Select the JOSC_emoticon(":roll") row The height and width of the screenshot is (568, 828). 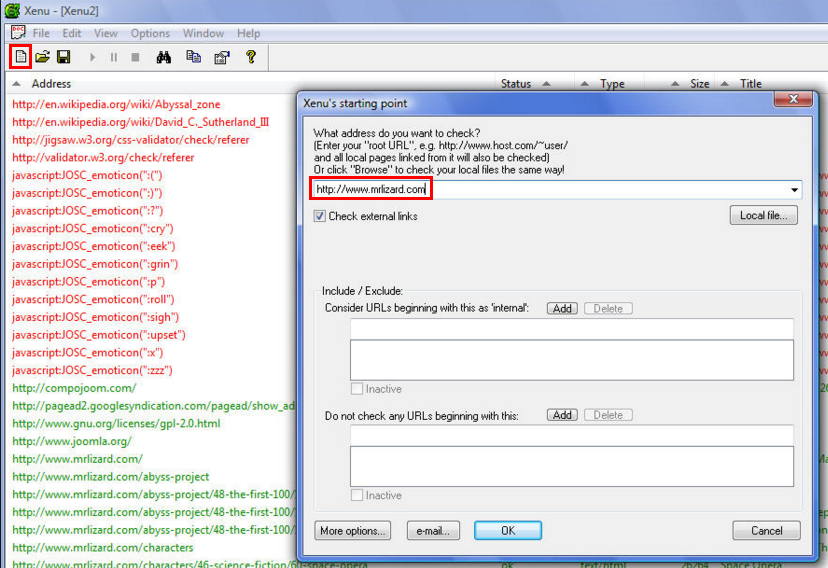tap(93, 299)
